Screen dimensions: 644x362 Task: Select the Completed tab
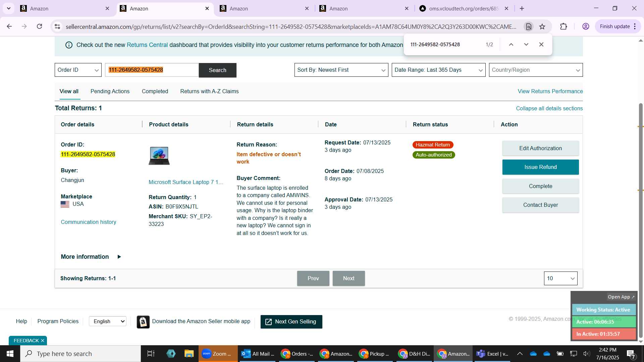coord(155,91)
